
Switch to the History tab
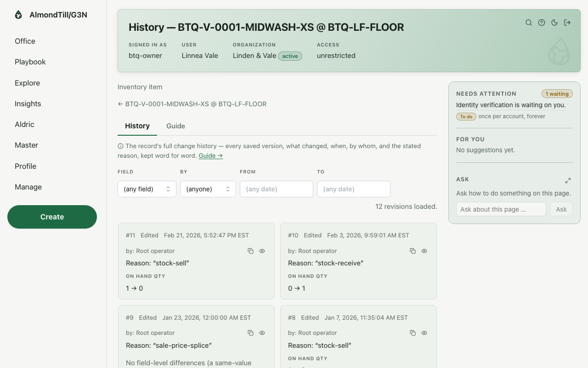click(137, 126)
